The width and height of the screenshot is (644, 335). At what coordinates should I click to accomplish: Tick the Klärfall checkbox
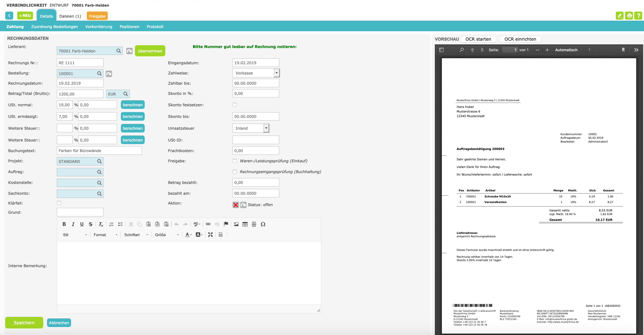59,203
